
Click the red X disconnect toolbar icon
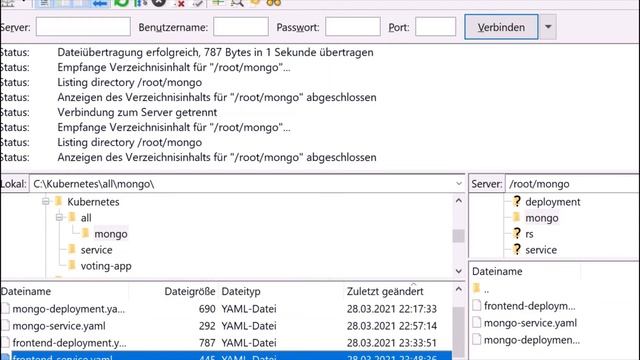click(179, 3)
